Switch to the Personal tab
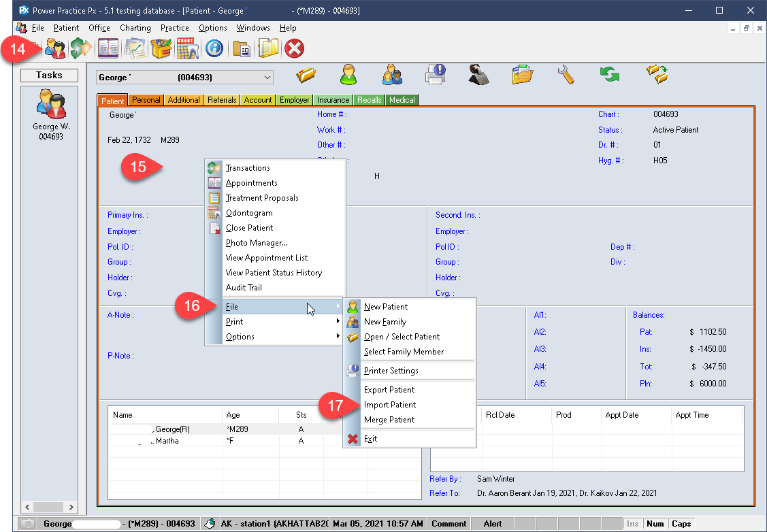 (x=146, y=100)
